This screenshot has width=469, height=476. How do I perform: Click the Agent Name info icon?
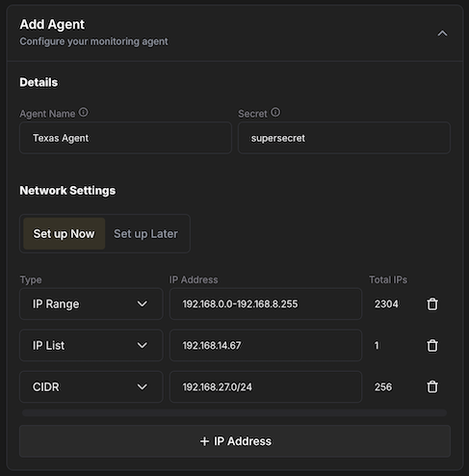coord(83,113)
